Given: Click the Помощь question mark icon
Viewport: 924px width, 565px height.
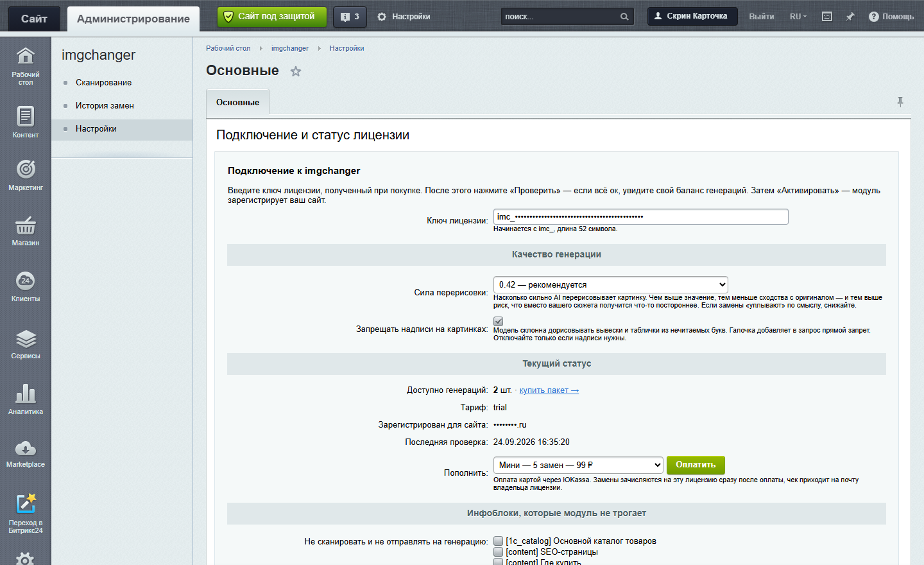Looking at the screenshot, I should [x=874, y=17].
